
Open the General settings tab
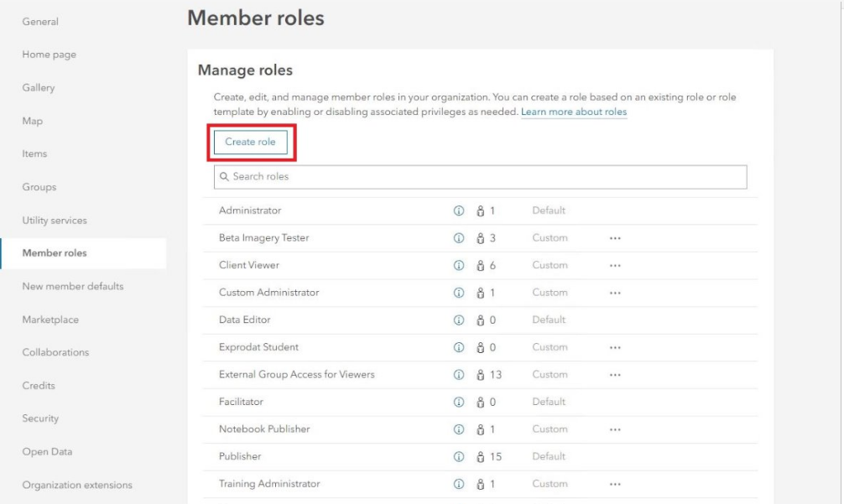pos(40,22)
